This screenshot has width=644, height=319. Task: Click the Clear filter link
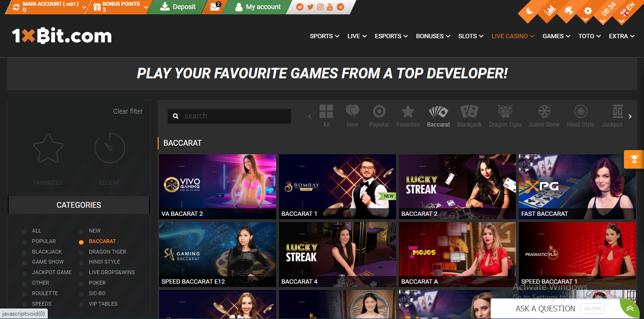(x=128, y=111)
